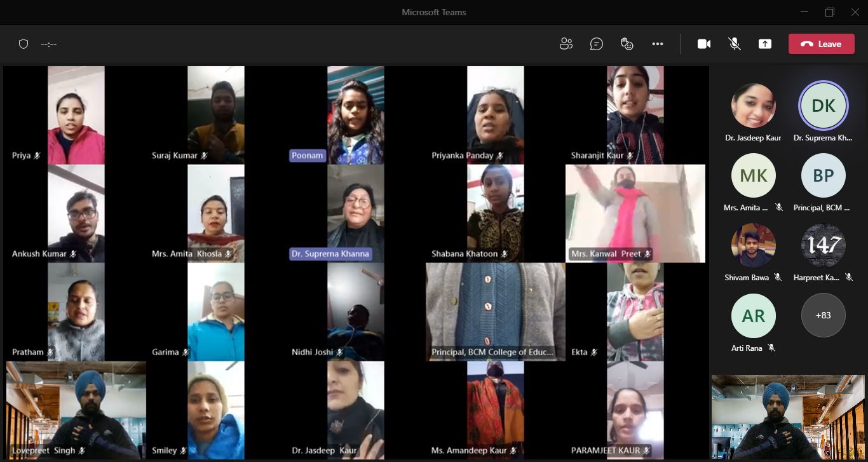Click Shivam Bawa's avatar photo
Image resolution: width=868 pixels, height=462 pixels.
(754, 245)
